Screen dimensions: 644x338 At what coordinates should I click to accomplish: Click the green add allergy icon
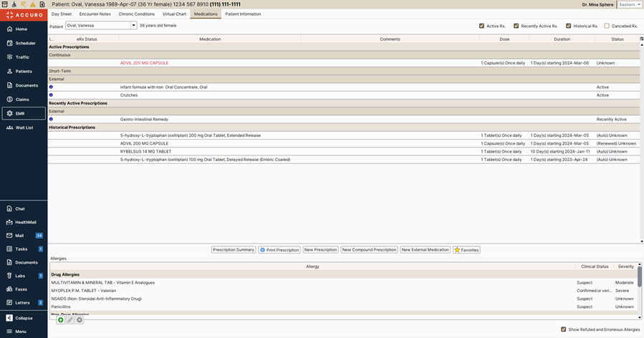pyautogui.click(x=61, y=320)
